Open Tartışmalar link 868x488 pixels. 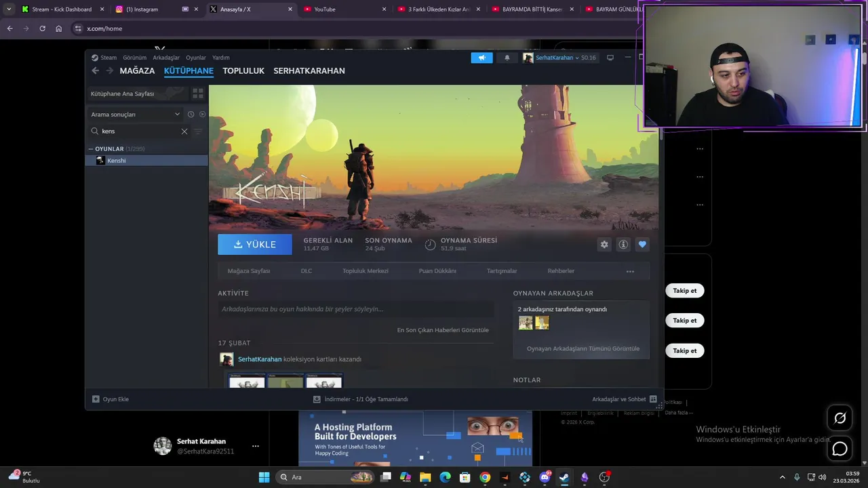click(x=502, y=271)
